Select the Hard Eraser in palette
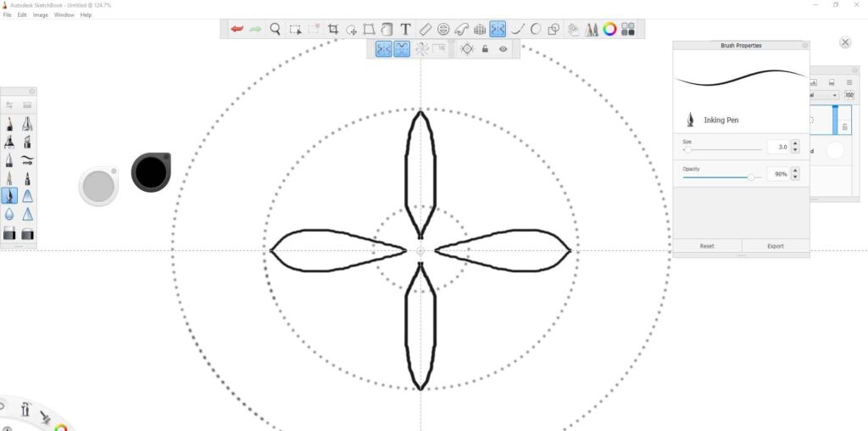The width and height of the screenshot is (868, 431). [x=9, y=232]
